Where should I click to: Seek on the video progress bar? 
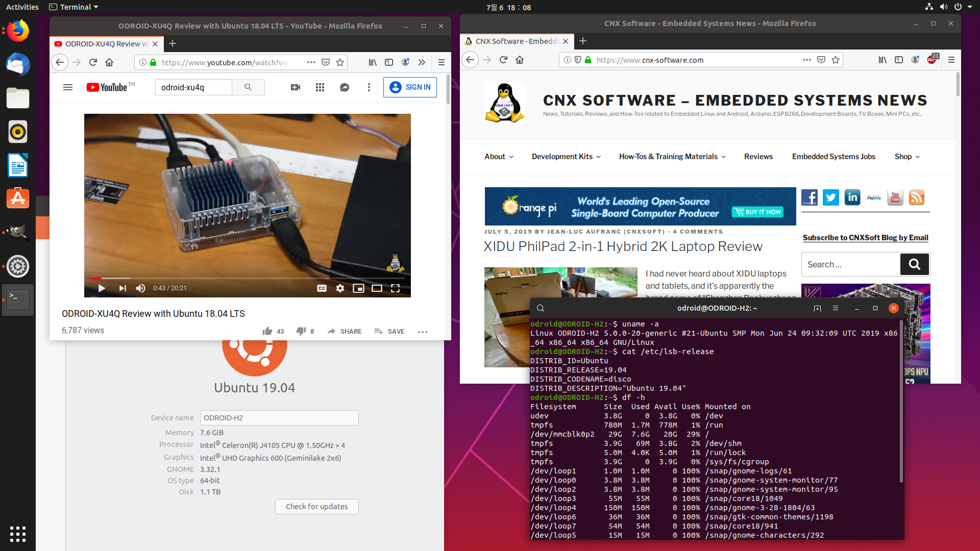click(248, 278)
